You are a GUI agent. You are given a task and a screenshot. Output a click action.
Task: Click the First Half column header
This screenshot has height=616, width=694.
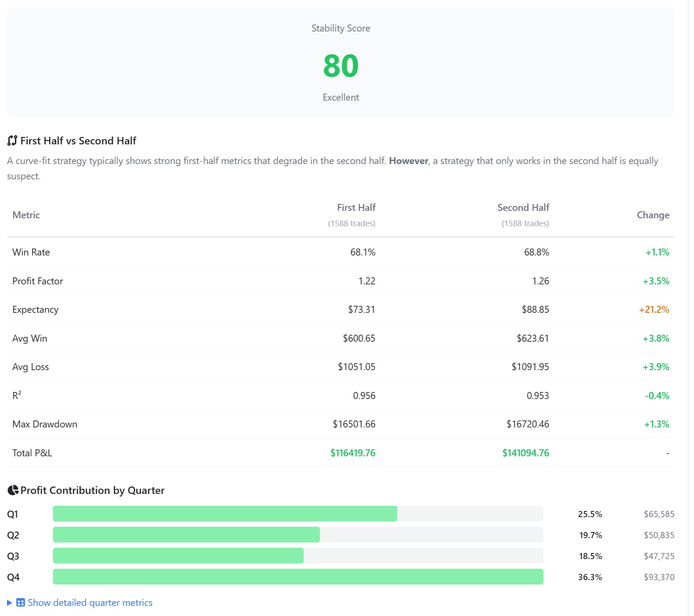356,207
